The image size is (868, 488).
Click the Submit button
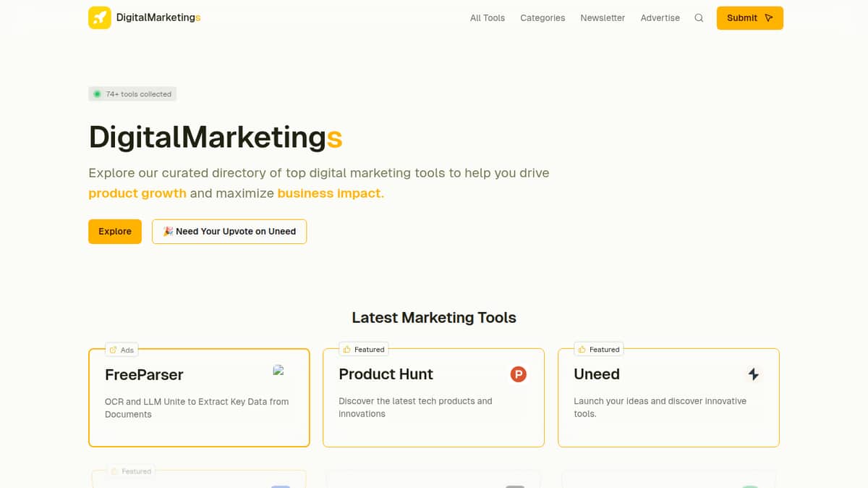tap(750, 18)
